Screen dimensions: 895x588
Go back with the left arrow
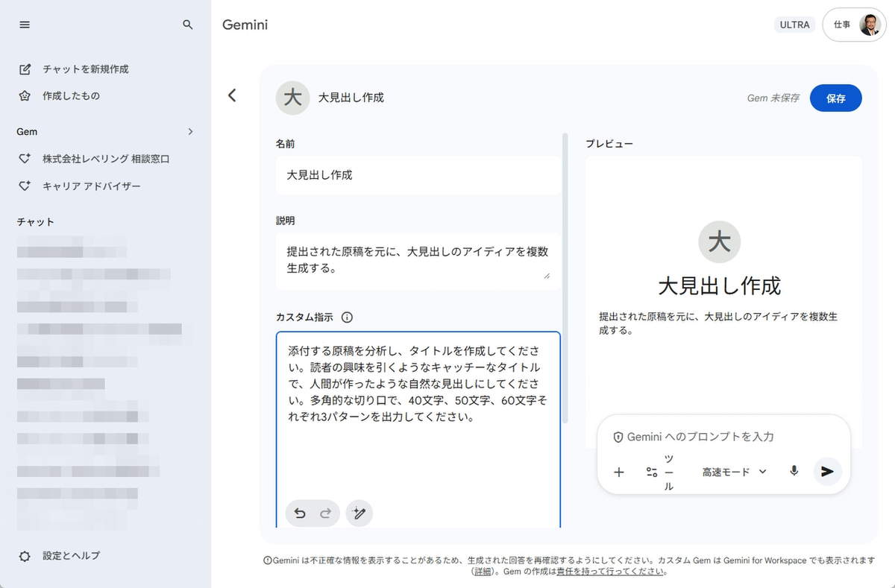pyautogui.click(x=232, y=95)
